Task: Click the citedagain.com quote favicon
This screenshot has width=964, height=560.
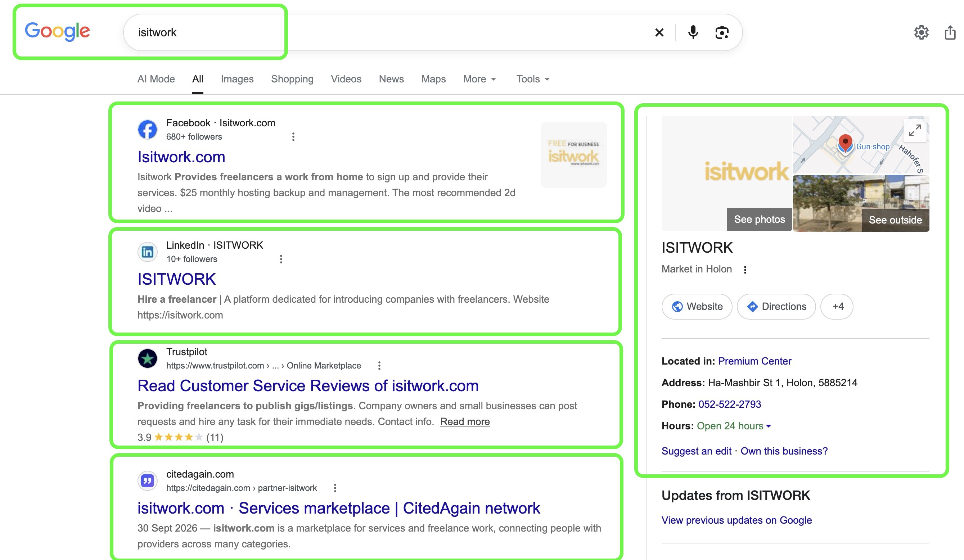Action: [x=147, y=481]
